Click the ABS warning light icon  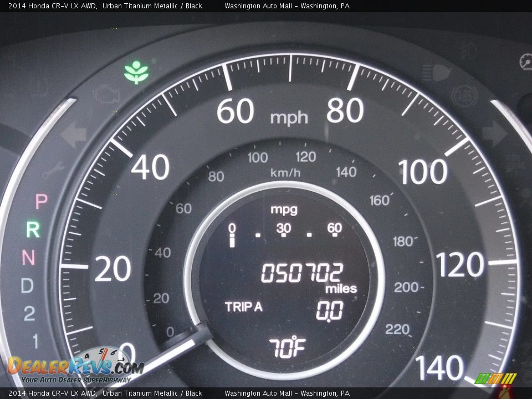(x=464, y=95)
